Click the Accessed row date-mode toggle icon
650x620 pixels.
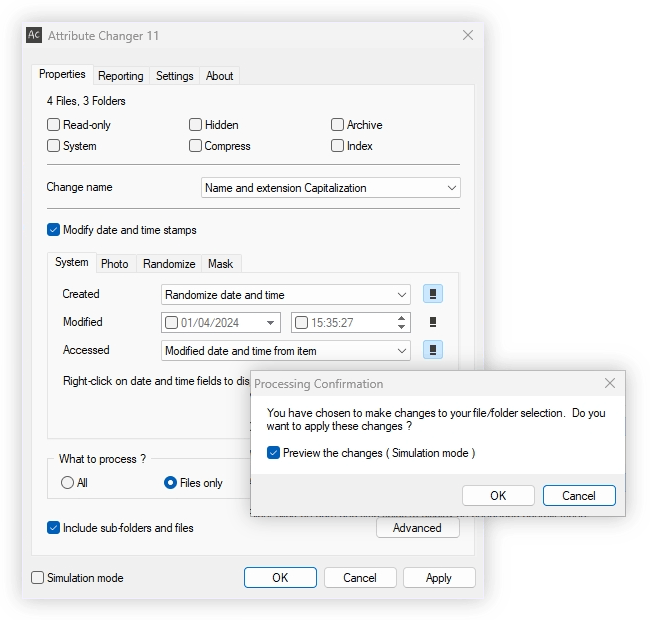(432, 350)
